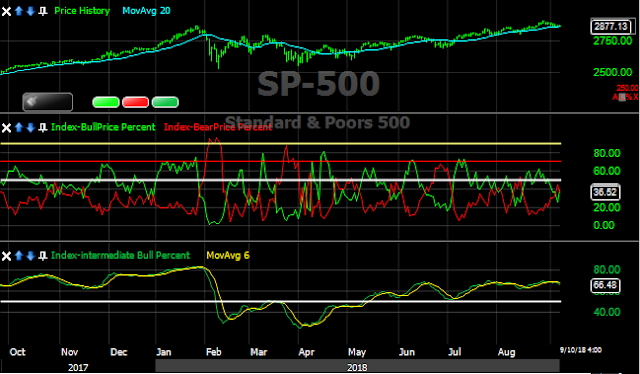
Task: Click the dark gray paint button
Action: [x=48, y=102]
